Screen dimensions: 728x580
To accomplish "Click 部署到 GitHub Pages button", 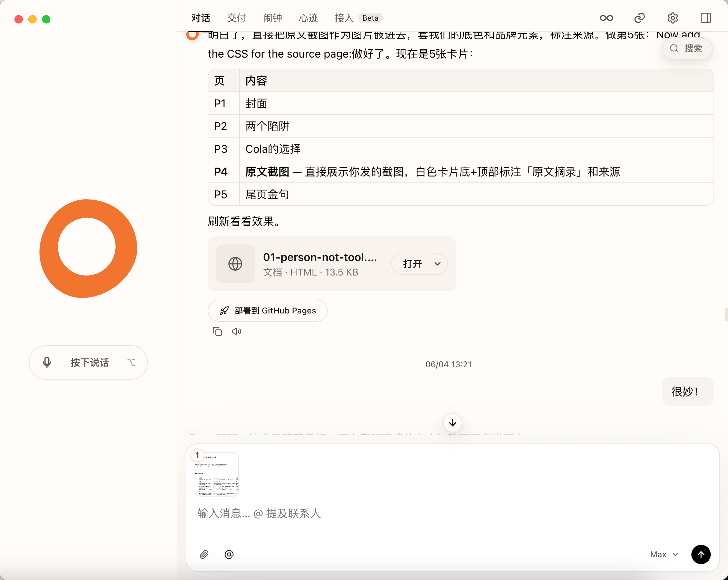I will tap(267, 311).
